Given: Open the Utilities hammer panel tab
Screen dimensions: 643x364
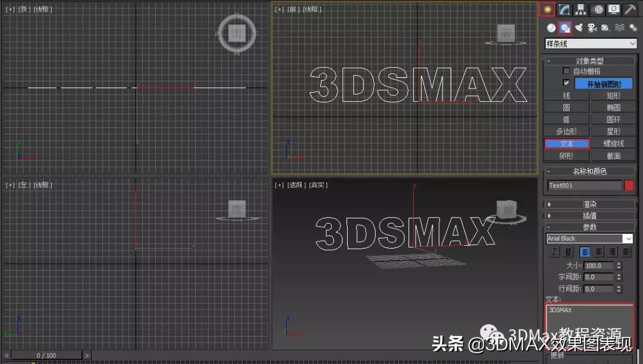Looking at the screenshot, I should pos(630,10).
